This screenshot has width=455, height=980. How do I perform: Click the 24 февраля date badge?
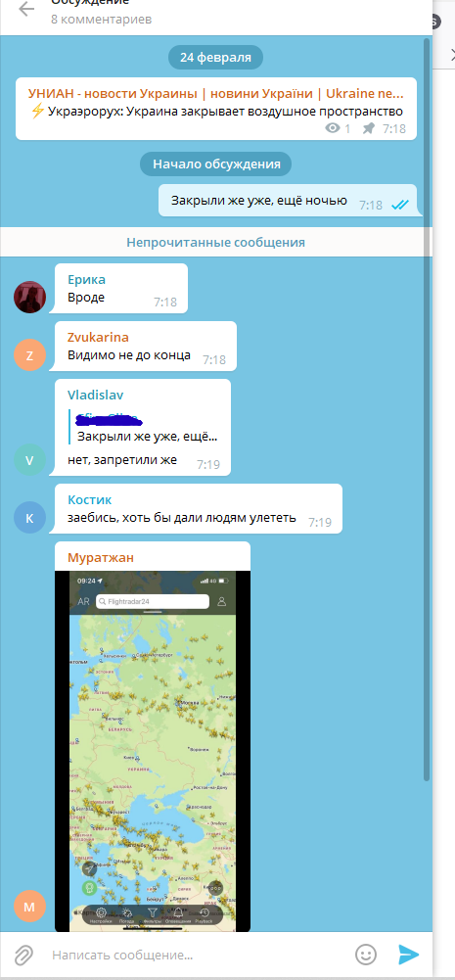coord(215,58)
